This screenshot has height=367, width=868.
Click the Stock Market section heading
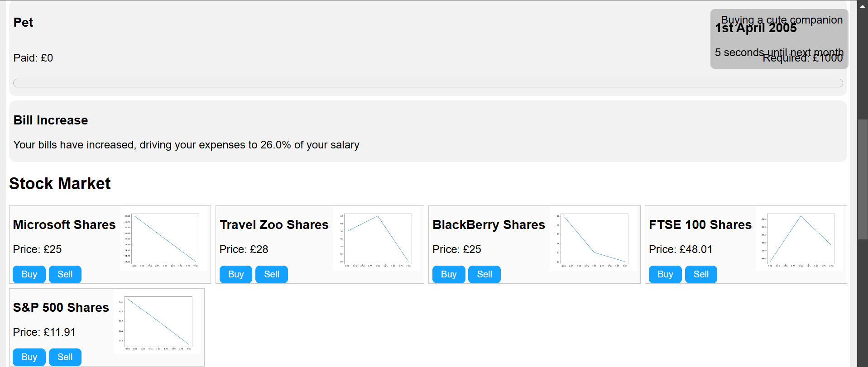pyautogui.click(x=60, y=184)
